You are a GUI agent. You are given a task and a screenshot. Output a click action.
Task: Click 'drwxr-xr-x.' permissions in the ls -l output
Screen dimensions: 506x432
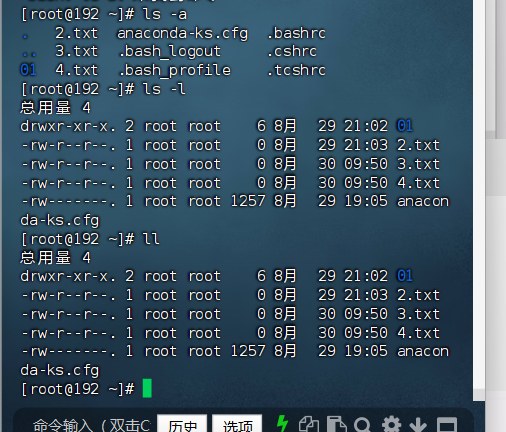[x=68, y=127]
